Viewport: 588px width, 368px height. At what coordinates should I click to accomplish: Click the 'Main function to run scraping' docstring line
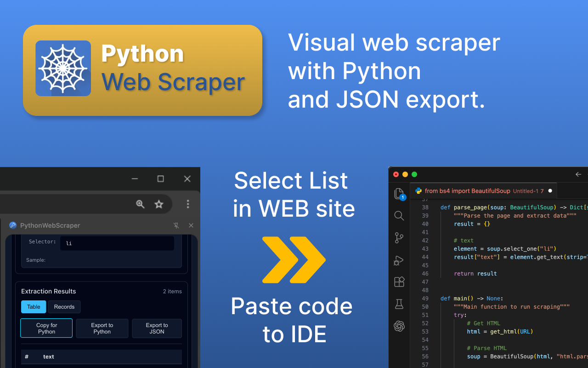click(x=512, y=307)
